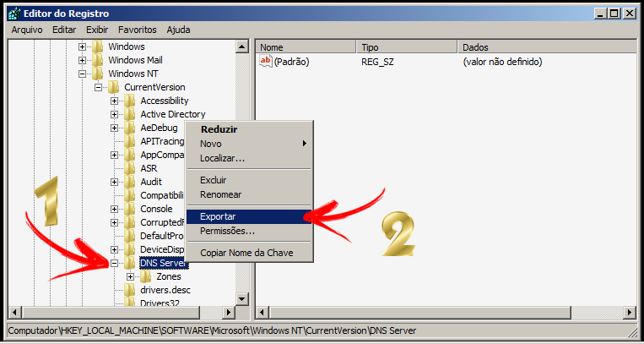644x344 pixels.
Task: Click the CurrentVersion folder icon
Action: click(x=113, y=87)
